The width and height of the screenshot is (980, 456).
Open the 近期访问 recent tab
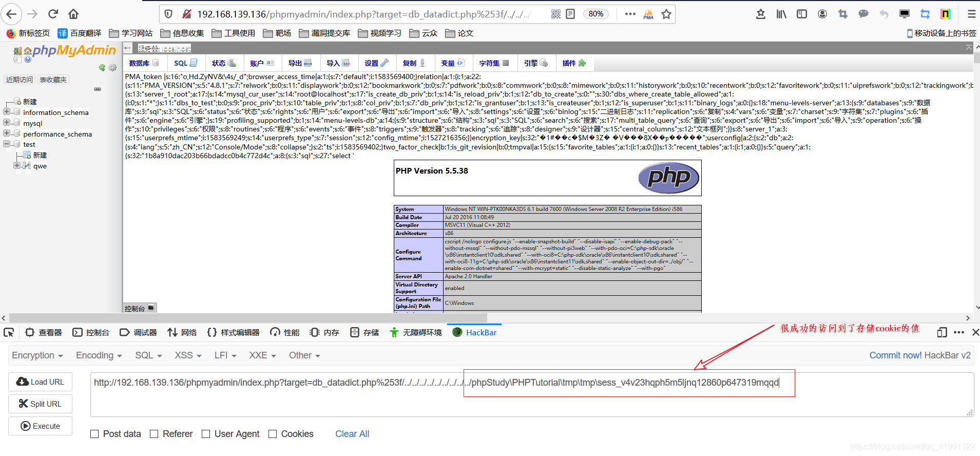coord(19,80)
